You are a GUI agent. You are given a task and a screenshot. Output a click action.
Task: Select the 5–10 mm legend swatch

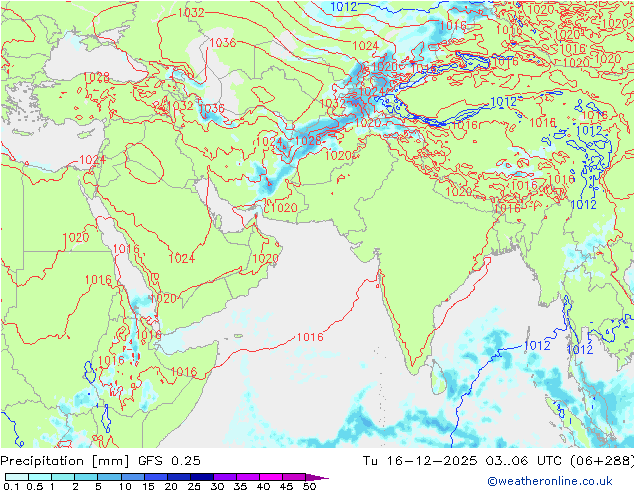tap(109, 477)
